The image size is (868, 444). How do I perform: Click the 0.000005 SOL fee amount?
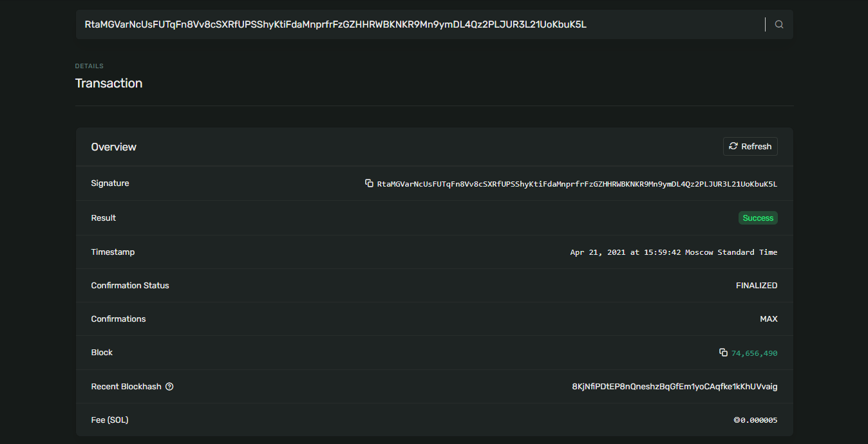[x=755, y=420]
